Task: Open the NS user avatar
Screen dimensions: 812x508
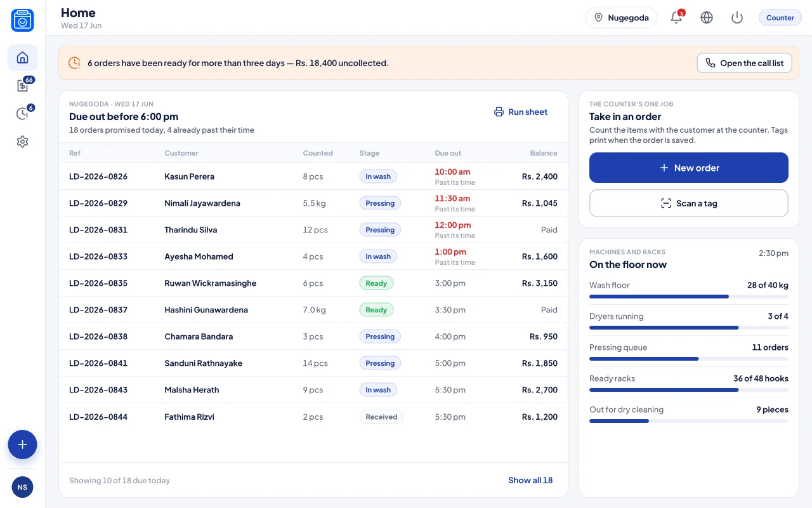Action: tap(22, 487)
